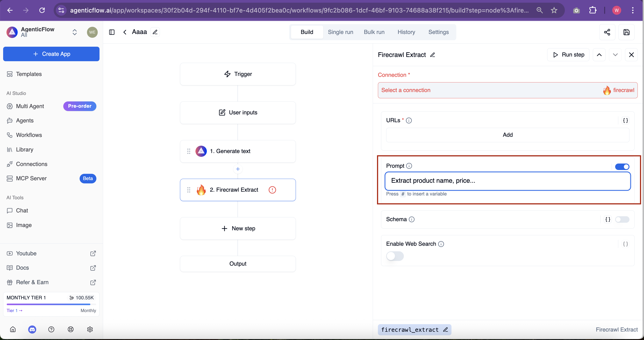The width and height of the screenshot is (644, 340).
Task: Add a New step to workflow
Action: point(238,228)
